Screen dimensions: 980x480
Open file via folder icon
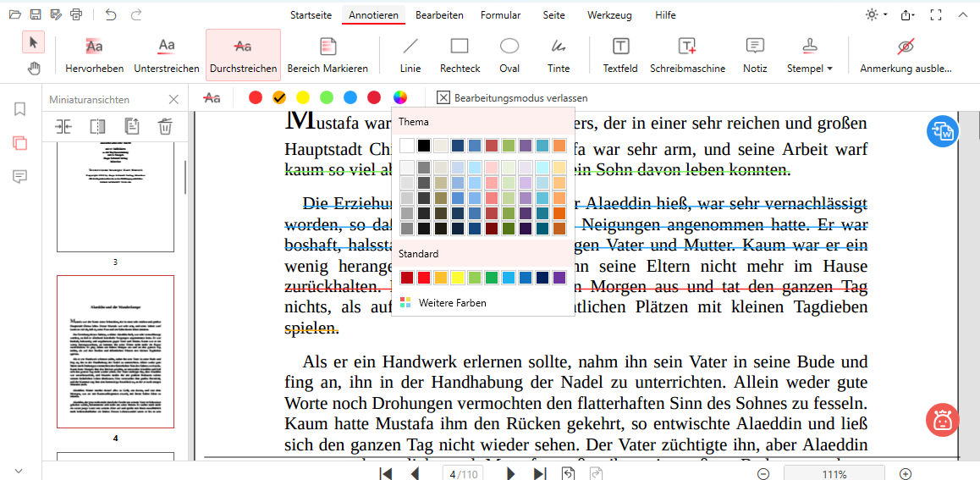pyautogui.click(x=15, y=14)
